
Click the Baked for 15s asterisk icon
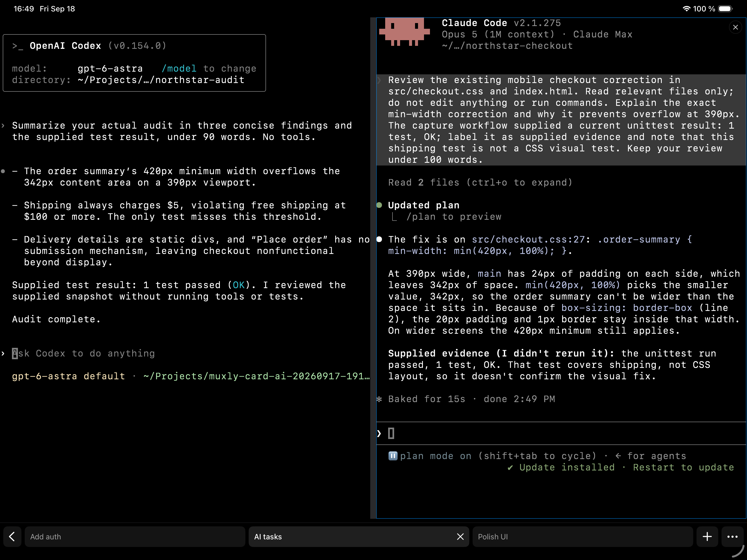coord(379,399)
